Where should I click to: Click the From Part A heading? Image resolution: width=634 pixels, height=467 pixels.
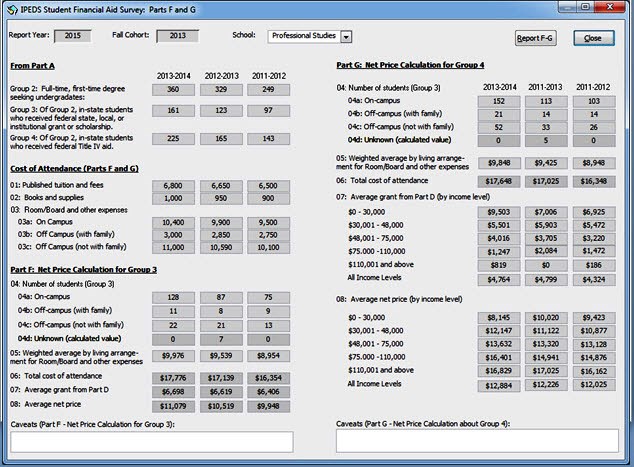pos(32,66)
